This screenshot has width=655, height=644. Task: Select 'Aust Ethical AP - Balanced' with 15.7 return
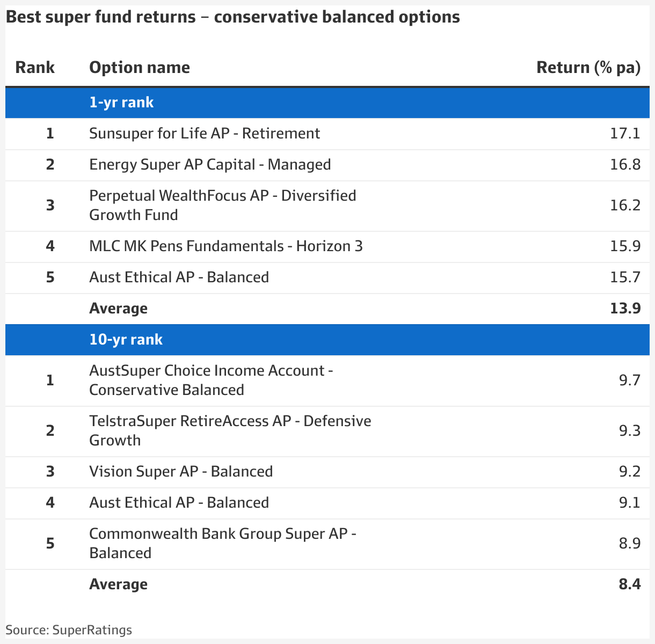click(x=179, y=277)
